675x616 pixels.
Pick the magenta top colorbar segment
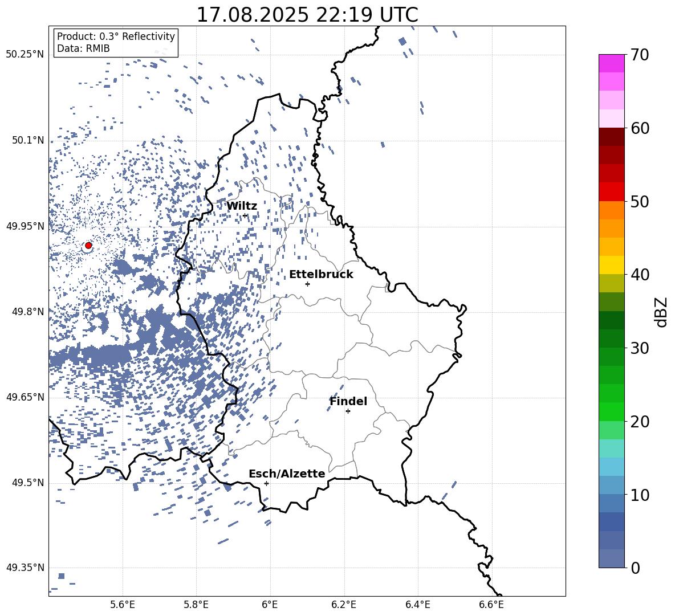pyautogui.click(x=611, y=64)
